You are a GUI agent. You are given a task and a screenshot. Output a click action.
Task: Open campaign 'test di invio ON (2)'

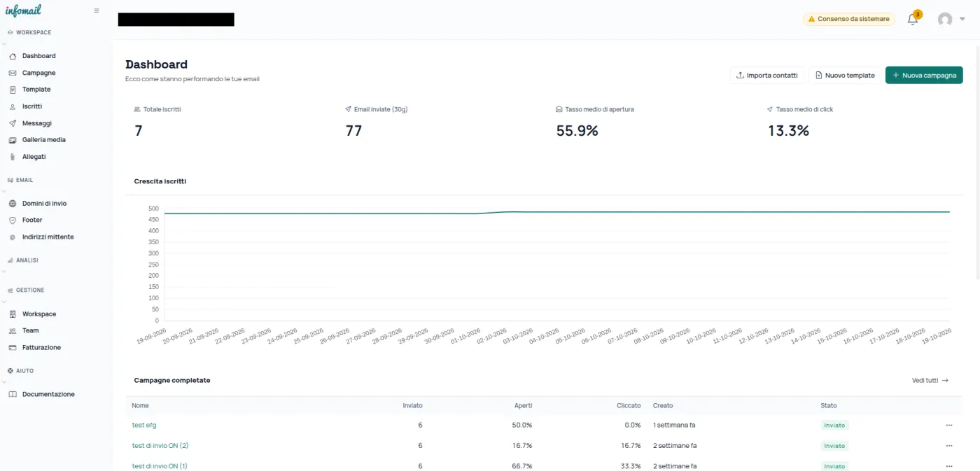click(160, 445)
